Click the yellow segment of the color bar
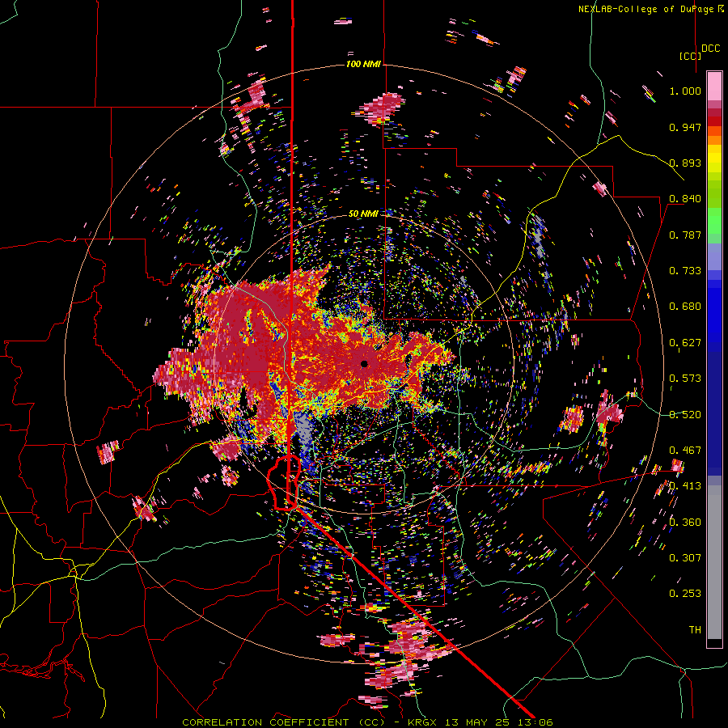The width and height of the screenshot is (728, 728). pyautogui.click(x=714, y=159)
